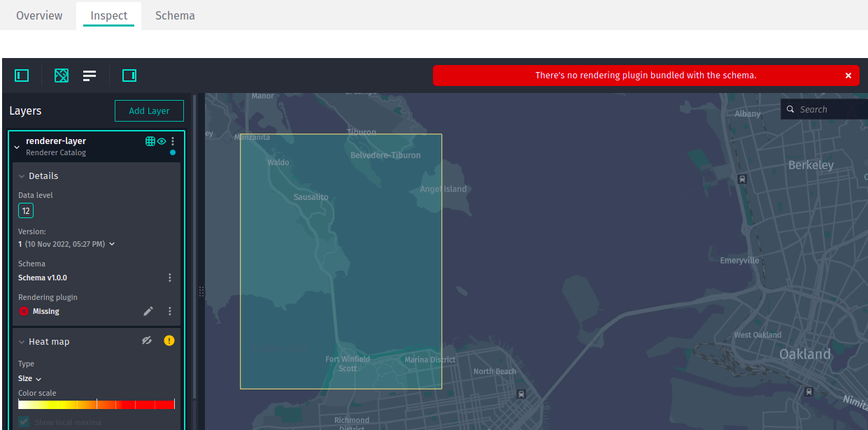The width and height of the screenshot is (868, 430).
Task: Toggle the right sidebar panel icon
Action: click(x=129, y=76)
